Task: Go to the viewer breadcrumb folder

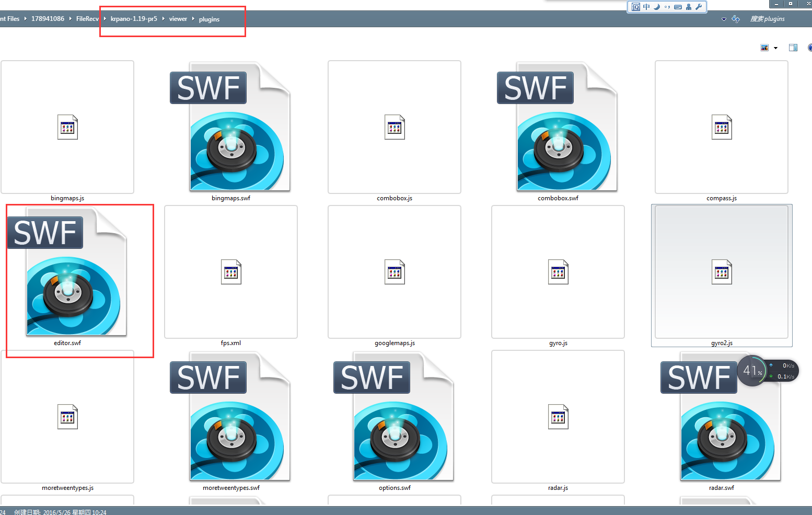Action: tap(178, 19)
